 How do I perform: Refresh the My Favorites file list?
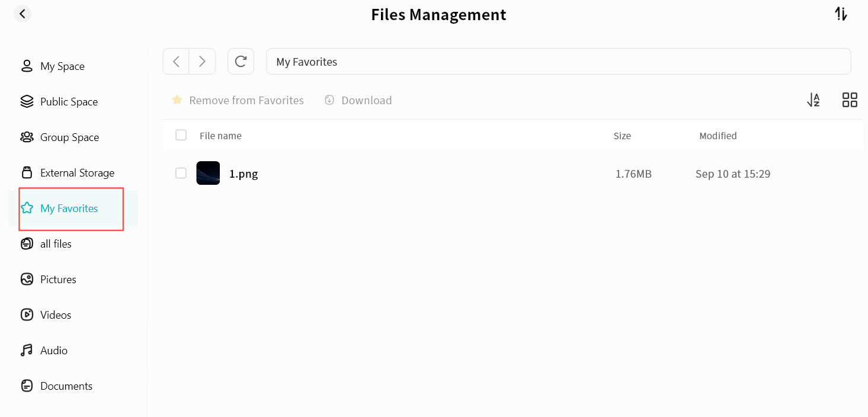coord(241,62)
